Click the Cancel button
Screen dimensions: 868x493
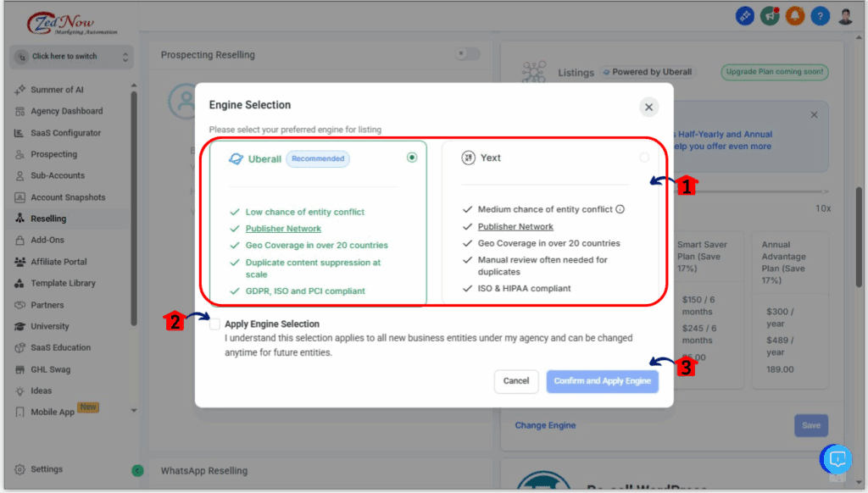[x=516, y=381]
